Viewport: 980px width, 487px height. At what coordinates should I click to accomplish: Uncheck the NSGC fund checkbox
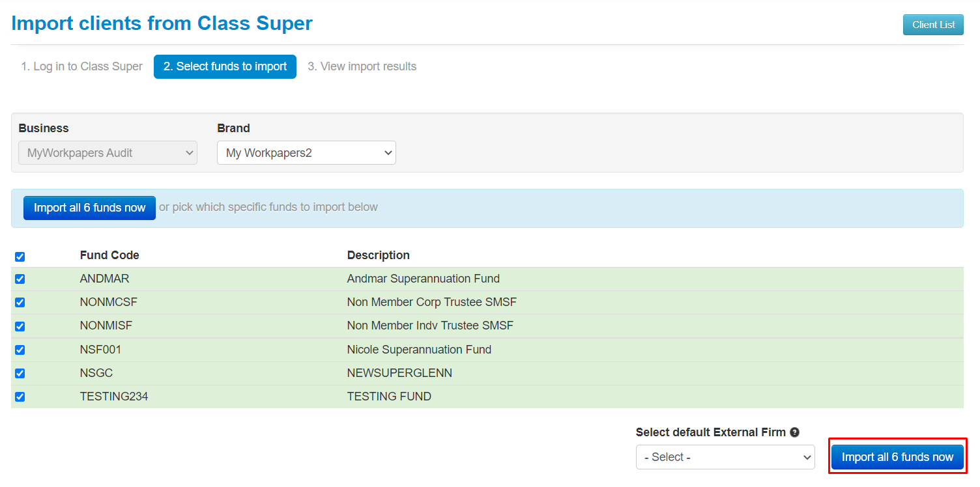(x=20, y=373)
